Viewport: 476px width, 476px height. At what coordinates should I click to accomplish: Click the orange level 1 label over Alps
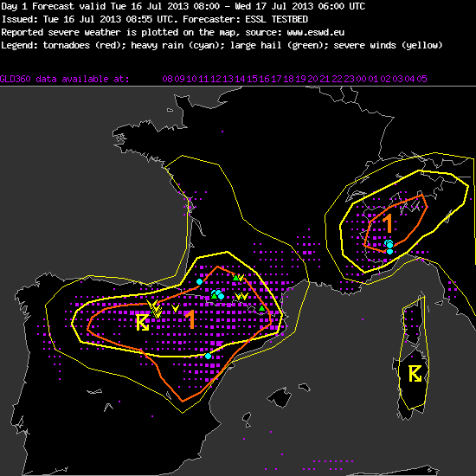point(388,223)
